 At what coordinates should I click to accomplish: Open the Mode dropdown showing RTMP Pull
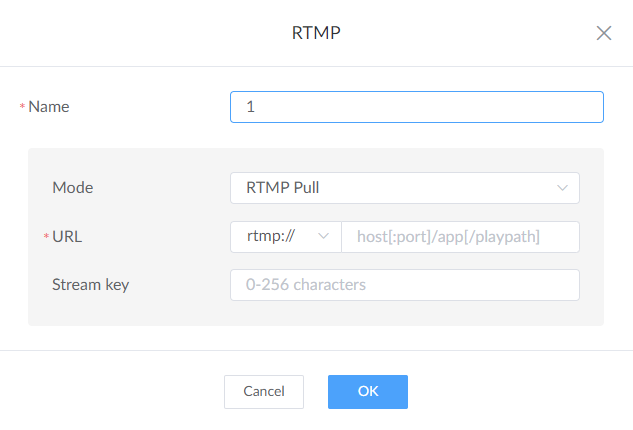[x=404, y=187]
